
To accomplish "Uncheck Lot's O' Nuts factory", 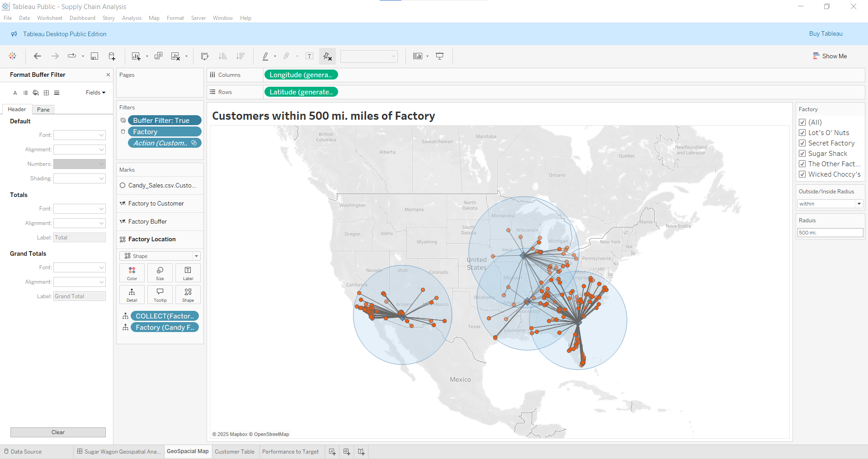I will point(802,133).
